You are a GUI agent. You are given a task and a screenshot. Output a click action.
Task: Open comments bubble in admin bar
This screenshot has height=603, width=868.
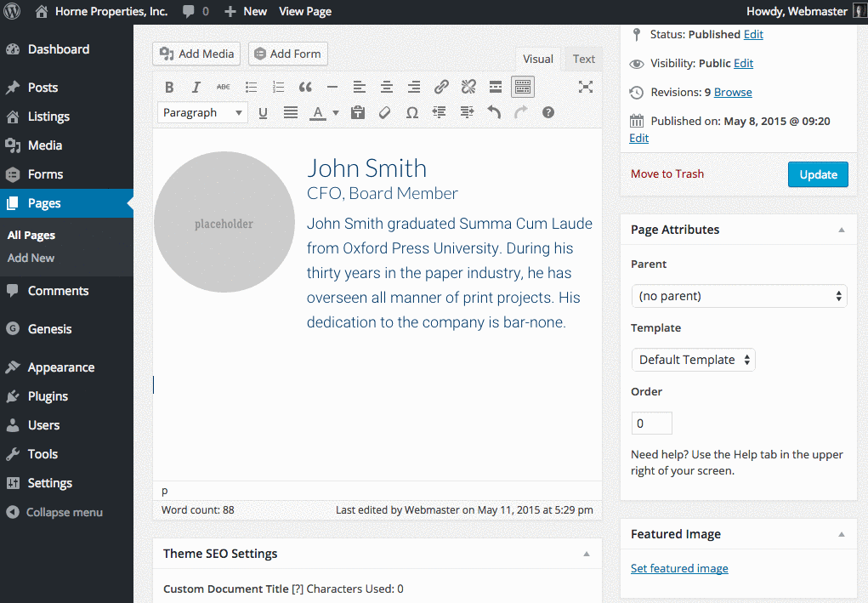click(196, 11)
